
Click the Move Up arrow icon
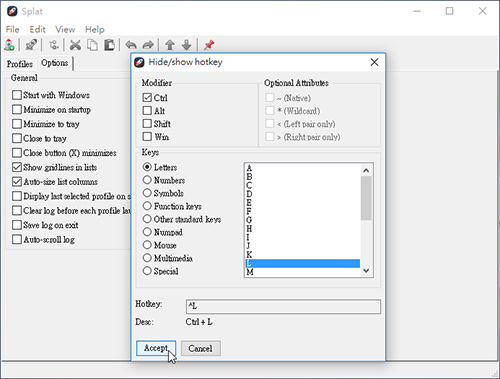click(170, 45)
